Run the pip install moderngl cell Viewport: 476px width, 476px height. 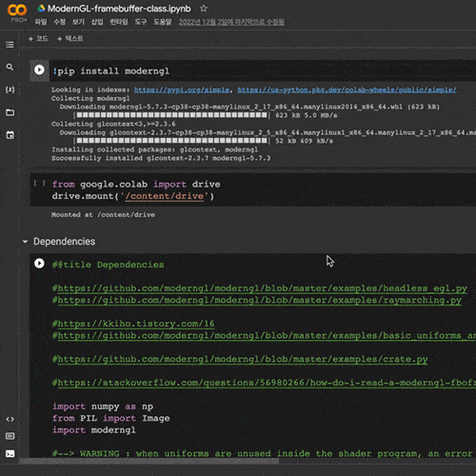(x=39, y=69)
